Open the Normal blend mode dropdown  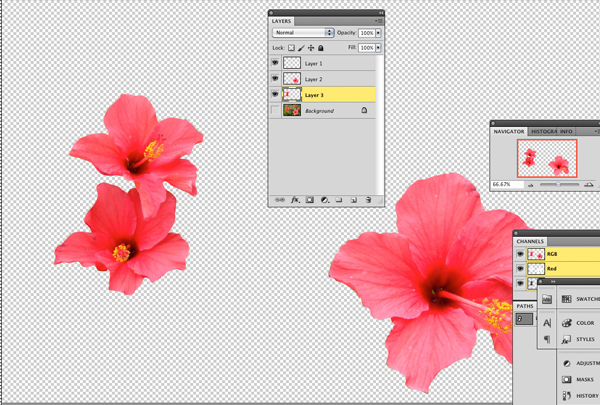click(x=303, y=33)
